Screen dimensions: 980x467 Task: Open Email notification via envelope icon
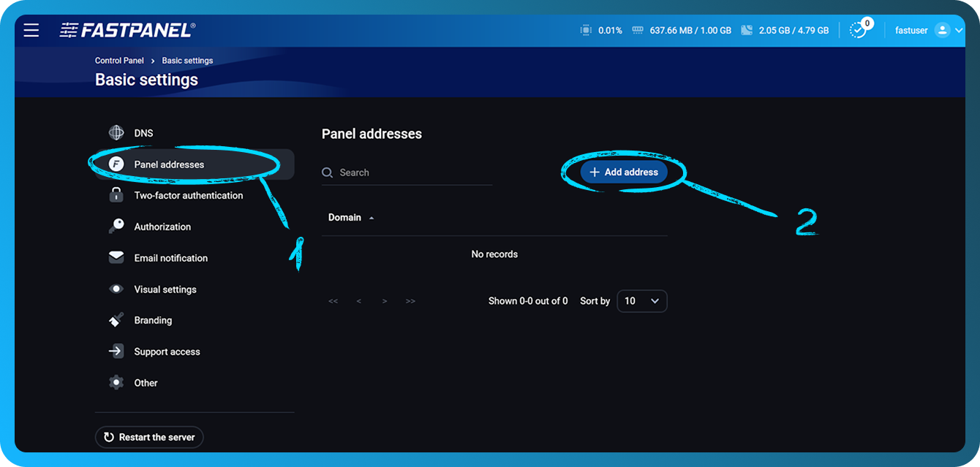[116, 257]
